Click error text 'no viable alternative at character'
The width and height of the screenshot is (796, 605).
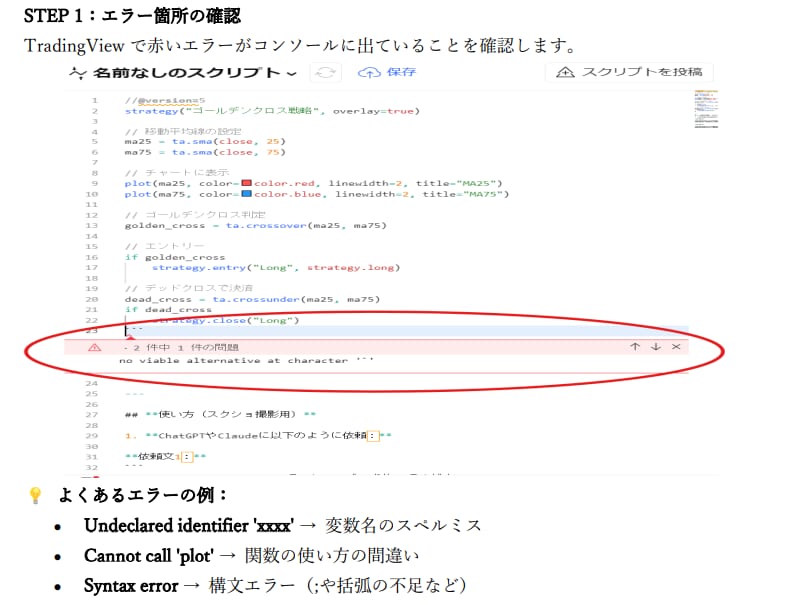click(246, 360)
